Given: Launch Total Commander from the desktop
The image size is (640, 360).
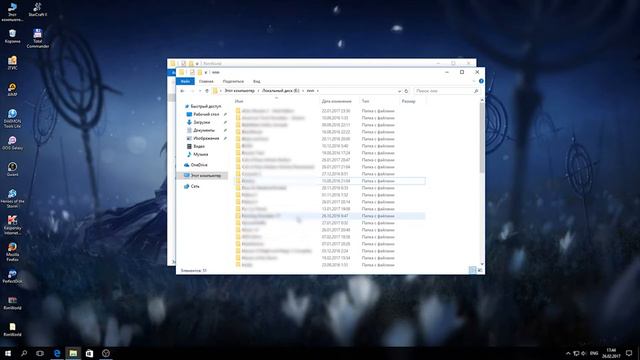Looking at the screenshot, I should click(38, 38).
